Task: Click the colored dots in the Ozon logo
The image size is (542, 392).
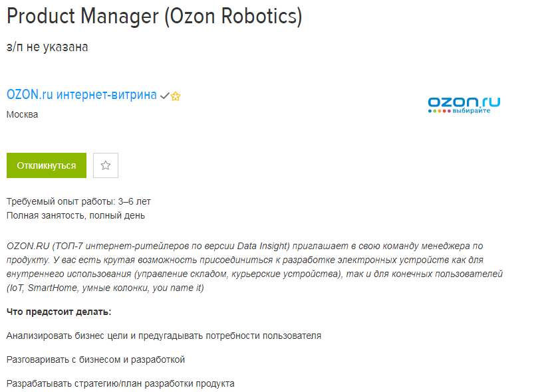Action: (x=439, y=111)
